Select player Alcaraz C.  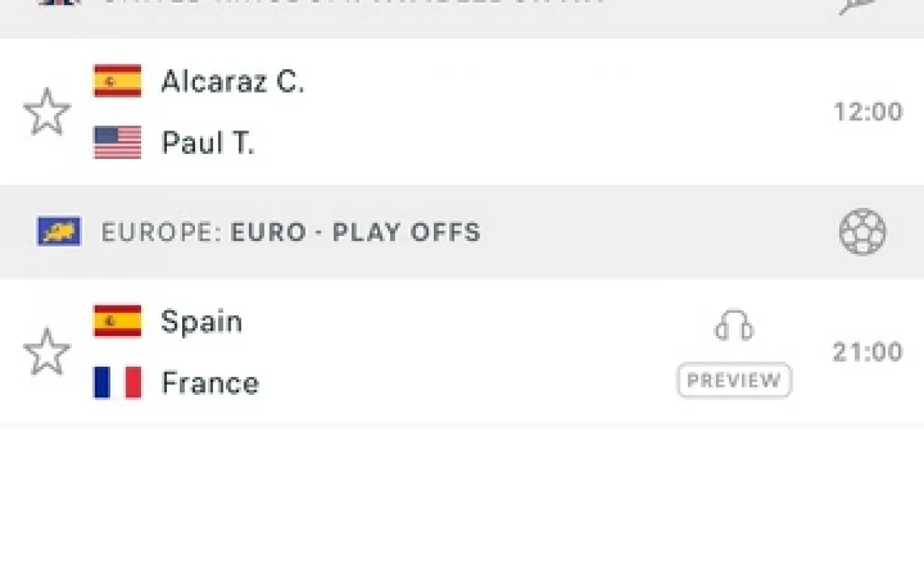point(233,81)
